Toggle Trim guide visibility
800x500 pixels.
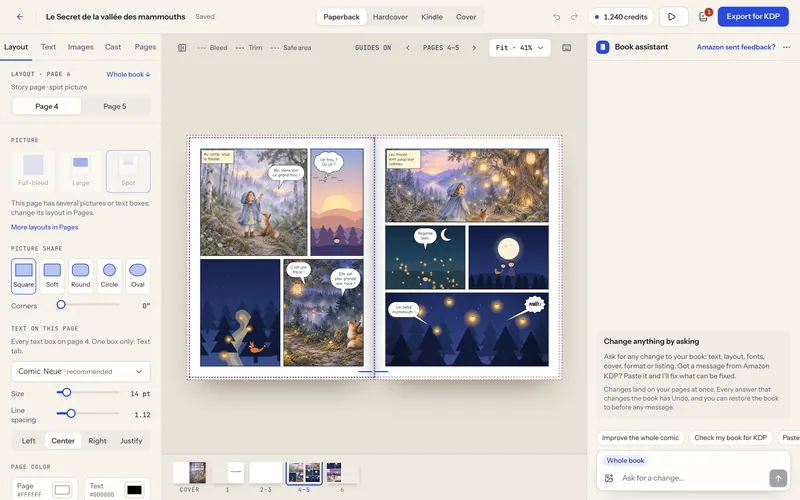249,47
